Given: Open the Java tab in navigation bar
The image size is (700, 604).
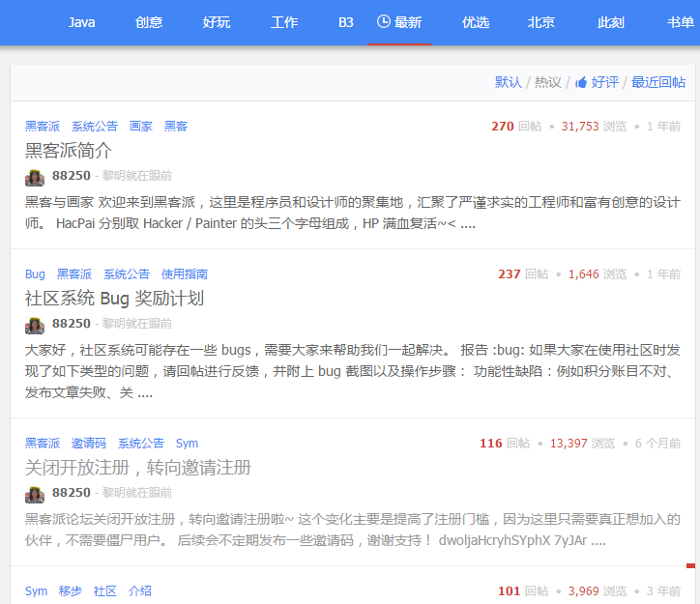Looking at the screenshot, I should (x=81, y=22).
